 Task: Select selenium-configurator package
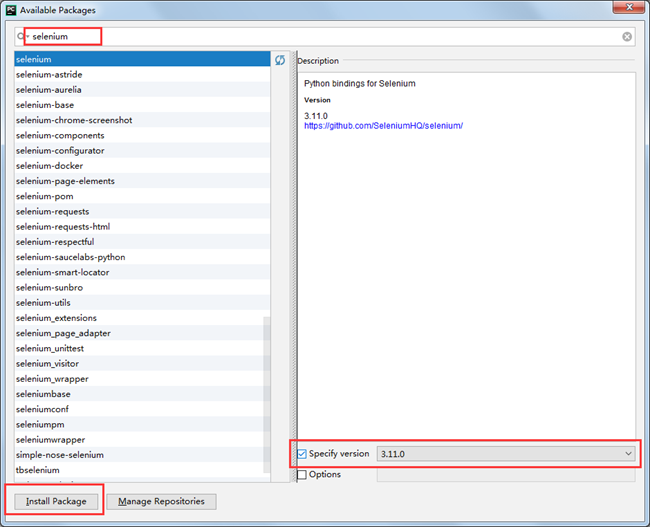tap(142, 151)
